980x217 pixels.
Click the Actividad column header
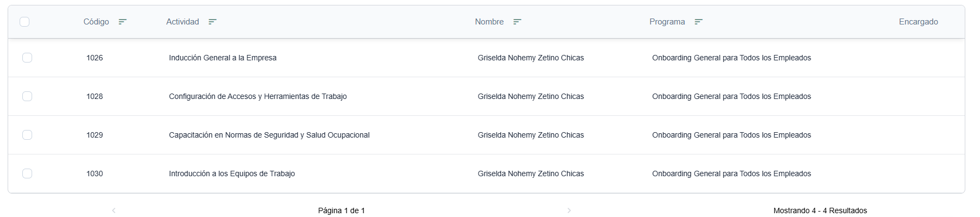pyautogui.click(x=182, y=22)
